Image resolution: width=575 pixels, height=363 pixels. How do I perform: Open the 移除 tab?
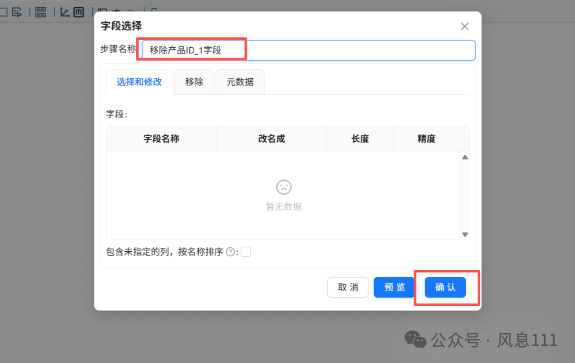pos(194,82)
